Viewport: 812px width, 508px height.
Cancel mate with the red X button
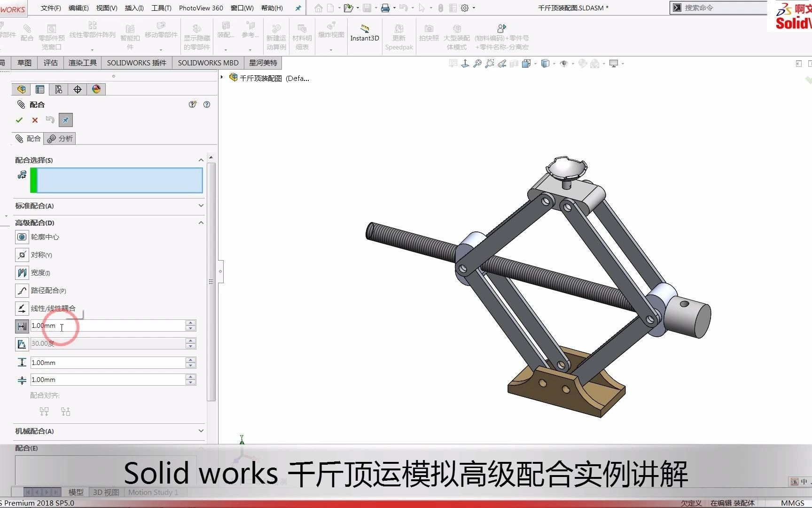[x=34, y=120]
